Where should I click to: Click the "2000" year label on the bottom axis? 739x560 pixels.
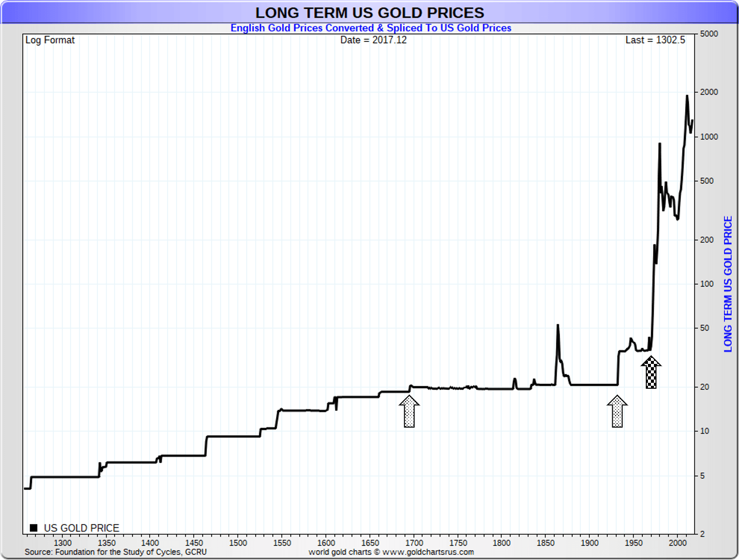coord(677,543)
